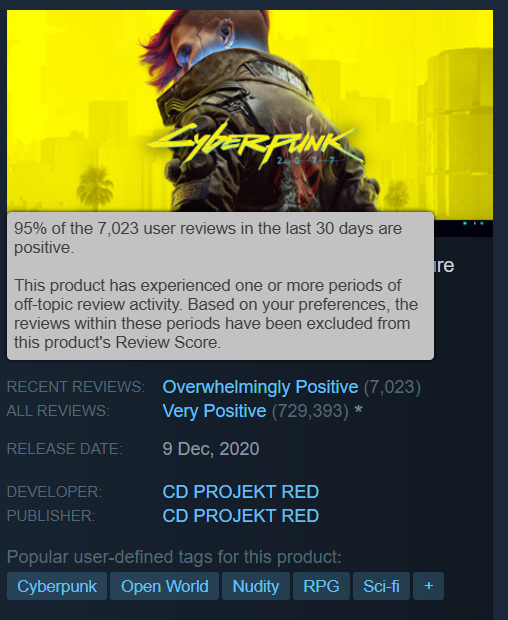The image size is (508, 620).
Task: Select the Open World tag
Action: point(164,586)
